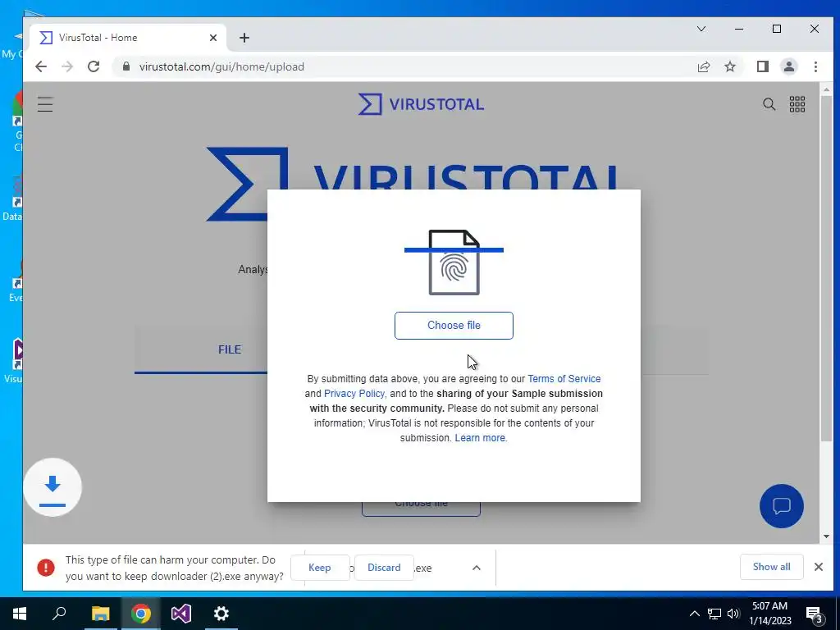This screenshot has width=840, height=630.
Task: Open the chat bubble widget
Action: click(x=782, y=505)
